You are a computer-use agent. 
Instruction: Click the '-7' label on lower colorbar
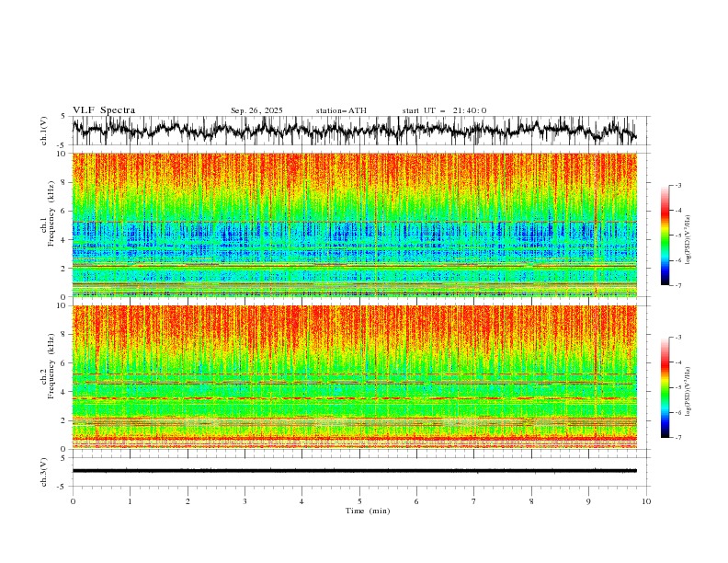pyautogui.click(x=677, y=438)
